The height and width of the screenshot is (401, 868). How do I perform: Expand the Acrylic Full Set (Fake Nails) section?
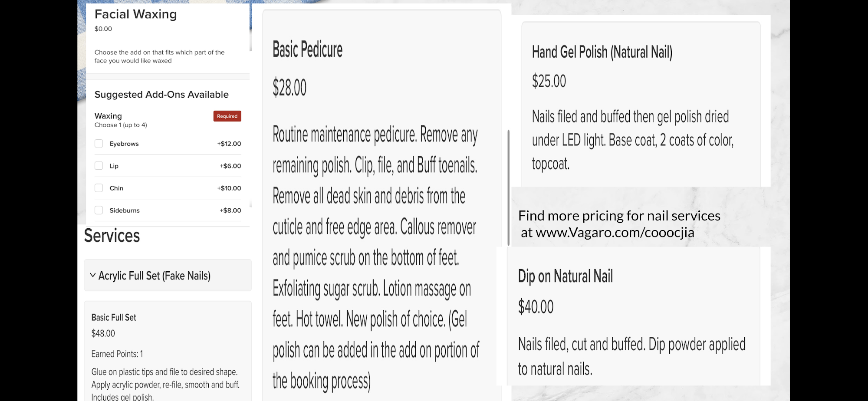pos(155,276)
